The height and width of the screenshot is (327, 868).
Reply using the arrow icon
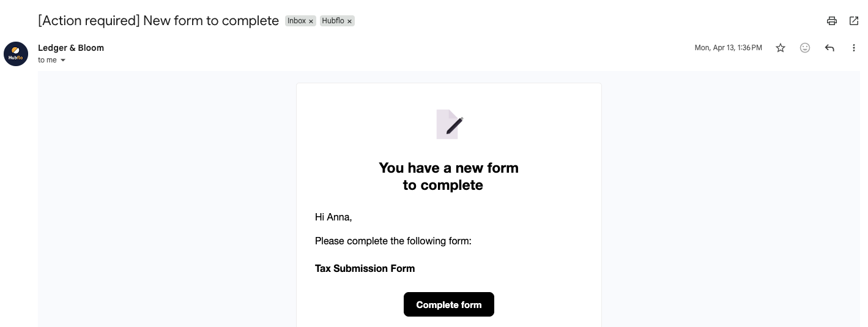(x=829, y=48)
